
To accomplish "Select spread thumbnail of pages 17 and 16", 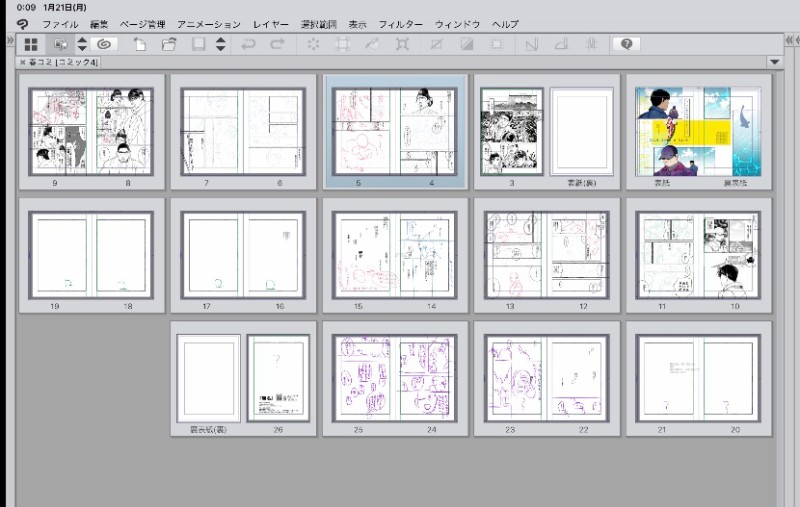I will (x=243, y=255).
